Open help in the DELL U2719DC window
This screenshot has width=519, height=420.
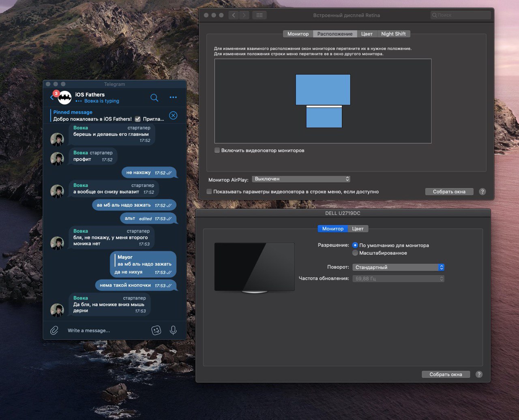click(479, 375)
